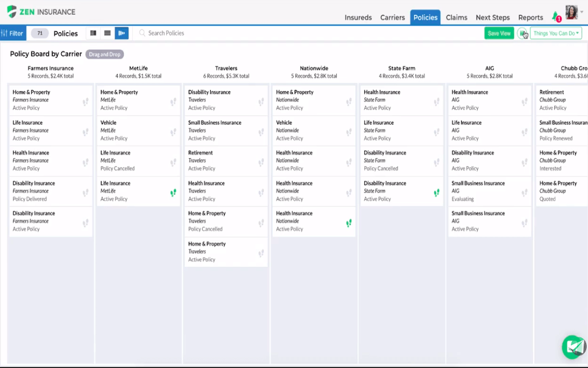Screen dimensions: 588x368
Task: Click green footsteps icon on MetLife Active Life card
Action: point(173,193)
